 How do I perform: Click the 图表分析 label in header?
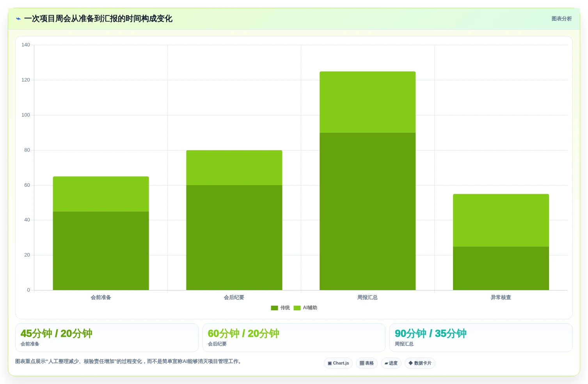(x=561, y=19)
